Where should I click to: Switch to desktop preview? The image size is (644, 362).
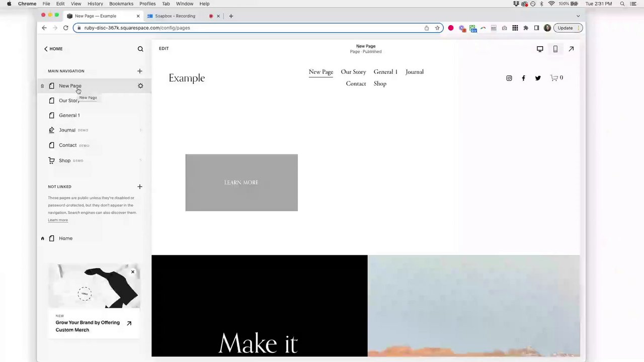[540, 49]
